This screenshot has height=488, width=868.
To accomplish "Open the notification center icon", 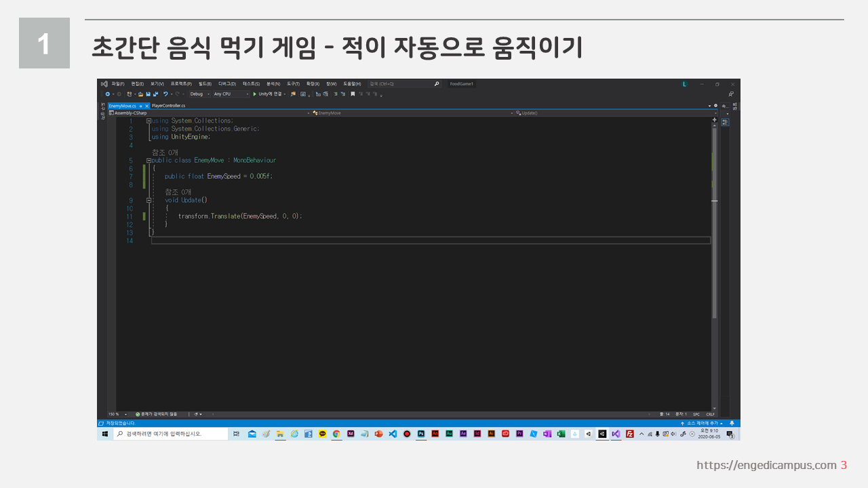I will [730, 433].
